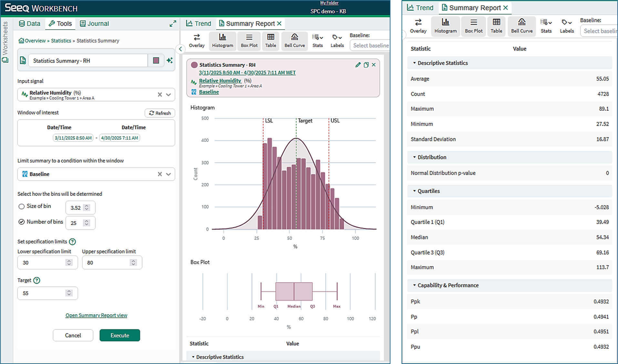Click the AI sparkle assistant icon
Screen dimensions: 618x364
[170, 61]
